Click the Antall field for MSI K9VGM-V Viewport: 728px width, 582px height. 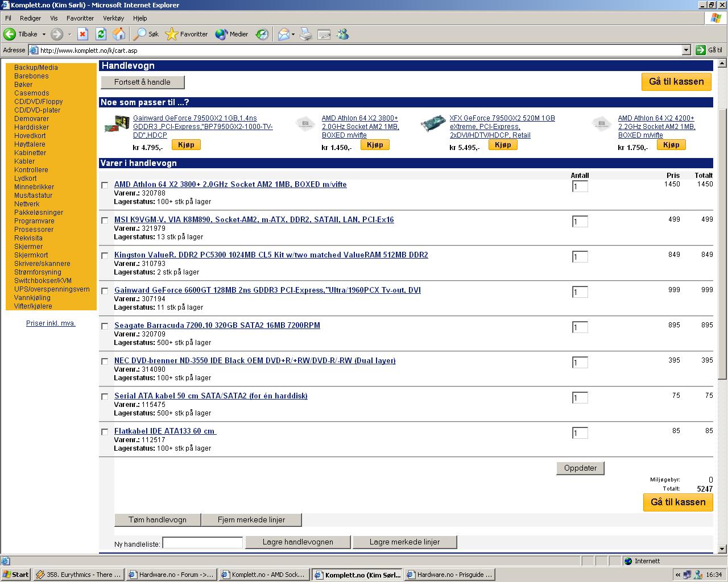580,222
